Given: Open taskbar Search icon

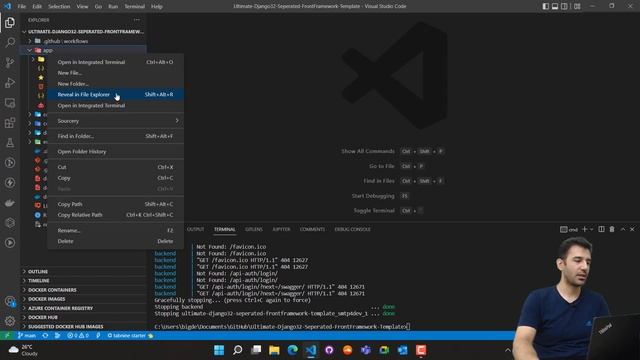Looking at the screenshot, I should point(238,350).
